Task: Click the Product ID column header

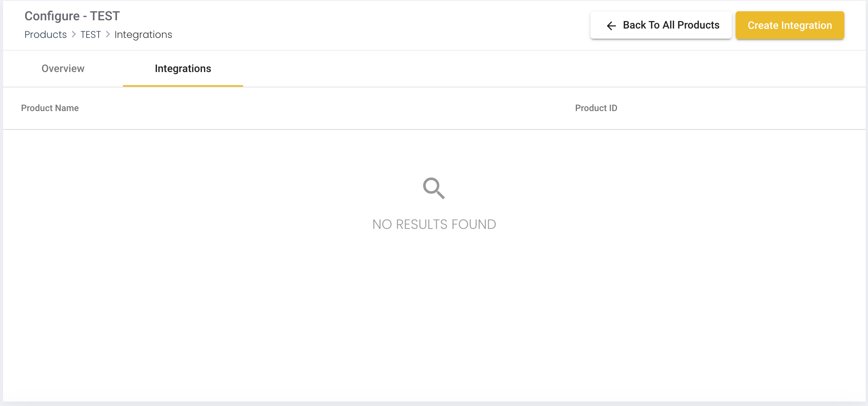Action: (596, 108)
